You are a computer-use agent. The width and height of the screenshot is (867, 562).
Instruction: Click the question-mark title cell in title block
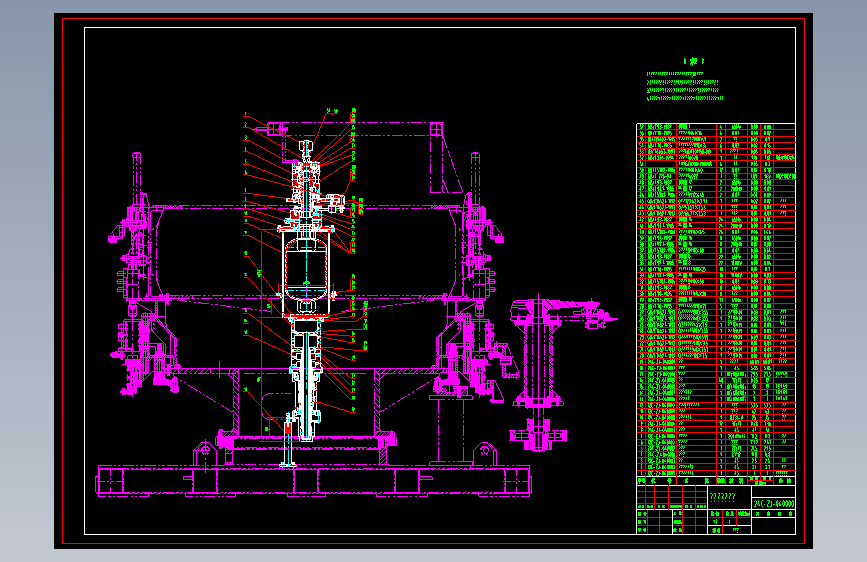click(x=729, y=497)
